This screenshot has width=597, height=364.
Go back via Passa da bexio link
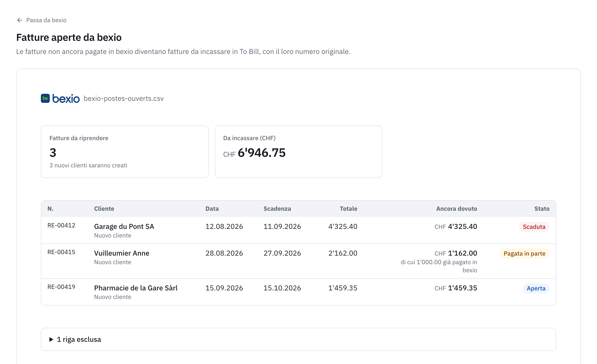pos(41,20)
